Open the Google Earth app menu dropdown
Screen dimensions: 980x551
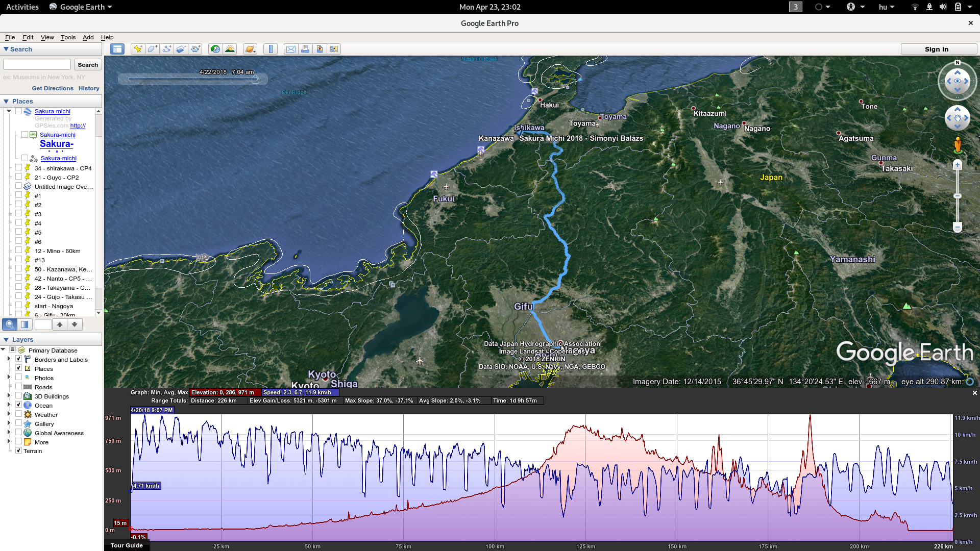click(x=81, y=7)
